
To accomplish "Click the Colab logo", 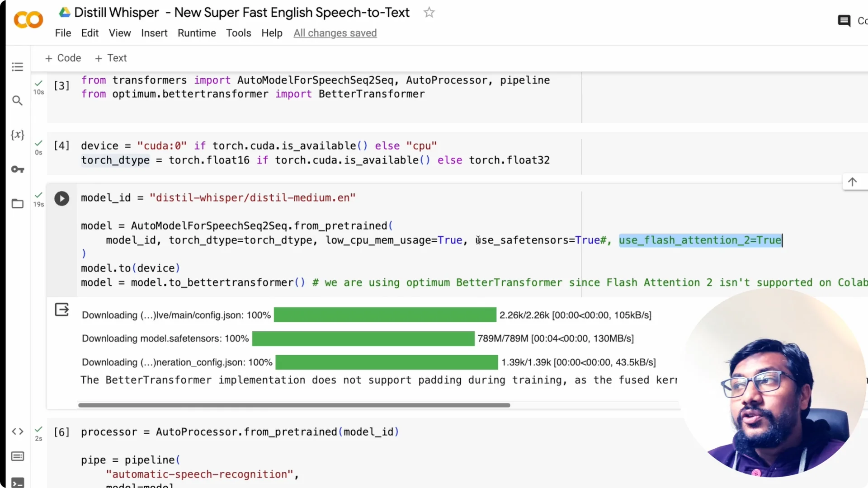I will (x=28, y=19).
